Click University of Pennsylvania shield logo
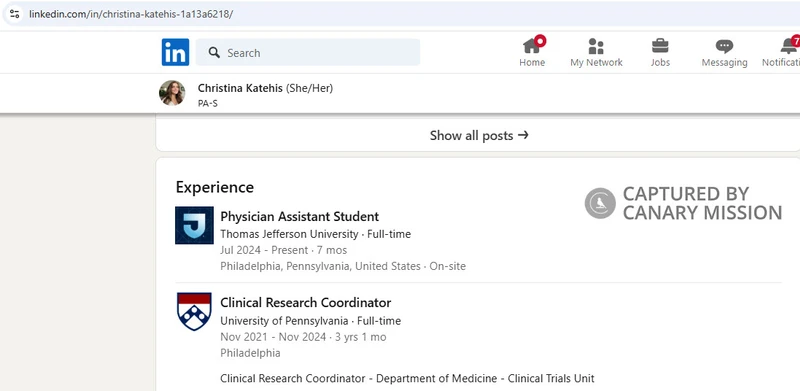Image resolution: width=800 pixels, height=391 pixels. pyautogui.click(x=194, y=311)
